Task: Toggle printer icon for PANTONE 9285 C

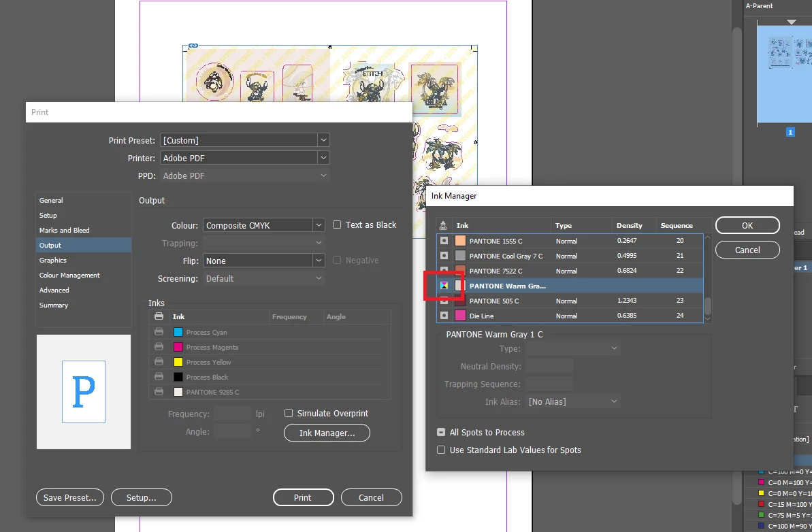Action: point(159,392)
